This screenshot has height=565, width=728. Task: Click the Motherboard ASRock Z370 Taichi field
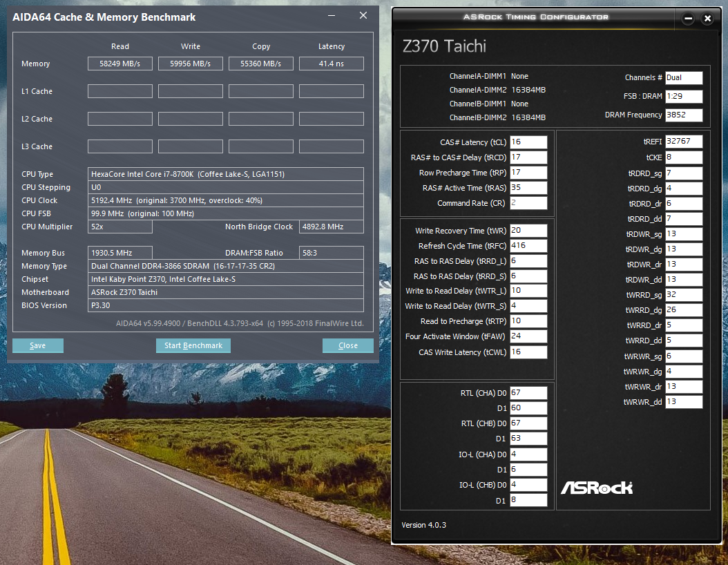226,292
